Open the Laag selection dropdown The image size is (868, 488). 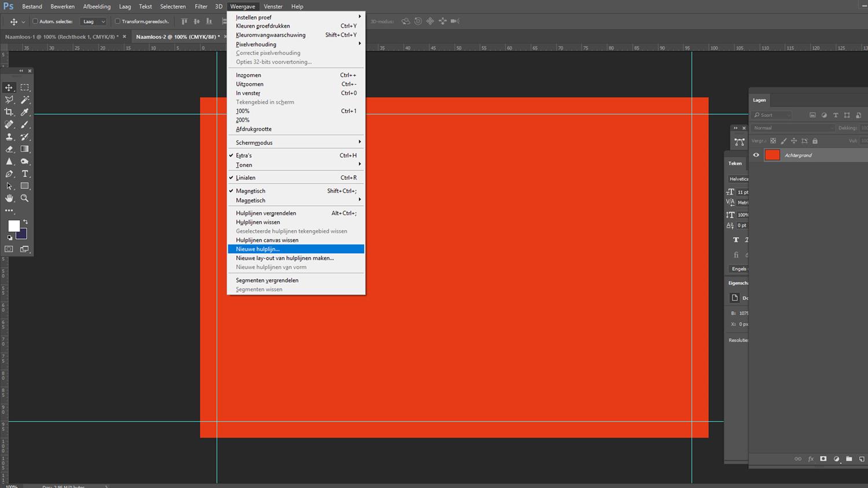(x=94, y=21)
